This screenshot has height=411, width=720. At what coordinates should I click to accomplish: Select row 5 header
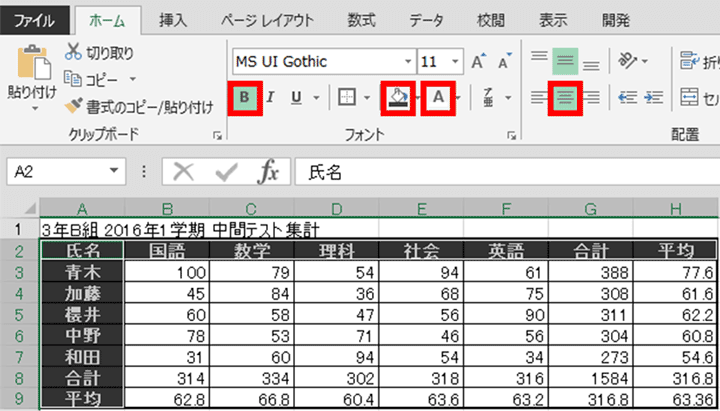[x=19, y=315]
